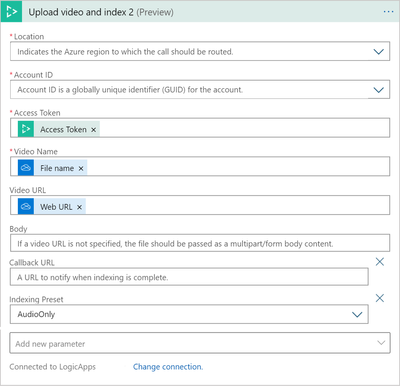Expand the Location dropdown
The width and height of the screenshot is (400, 386).
[x=379, y=52]
